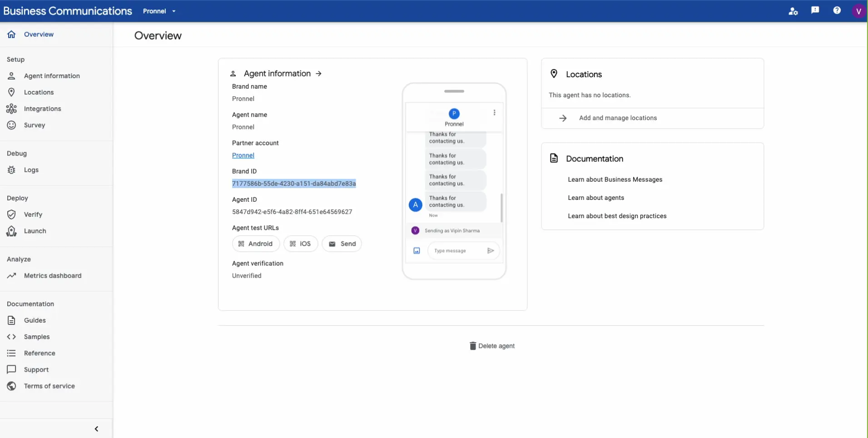This screenshot has width=868, height=438.
Task: Open Learn about Business Messages link
Action: click(615, 179)
